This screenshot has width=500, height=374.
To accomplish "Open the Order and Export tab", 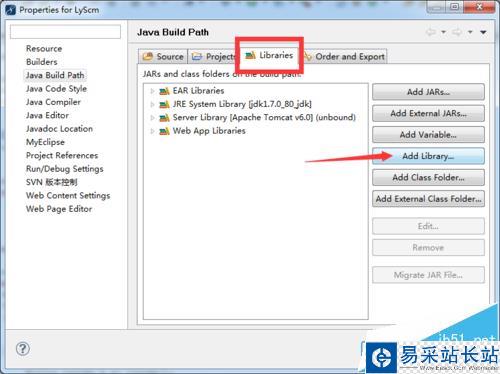I will 345,56.
